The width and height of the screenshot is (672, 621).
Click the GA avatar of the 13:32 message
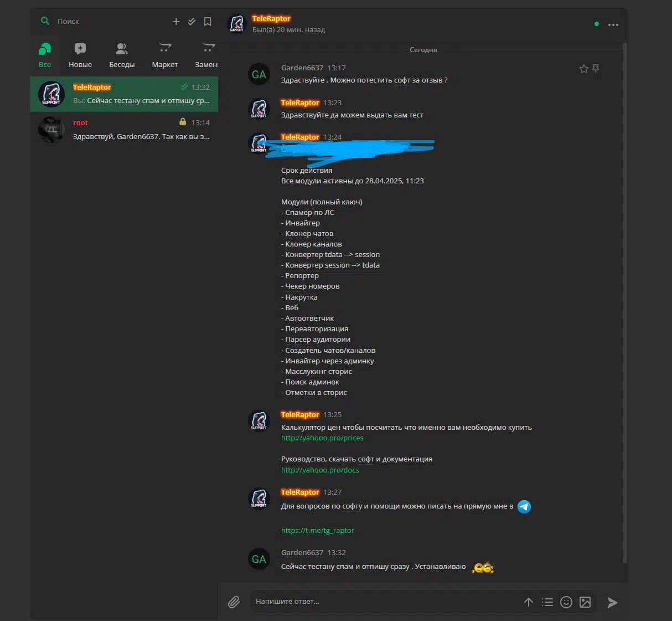pos(259,560)
